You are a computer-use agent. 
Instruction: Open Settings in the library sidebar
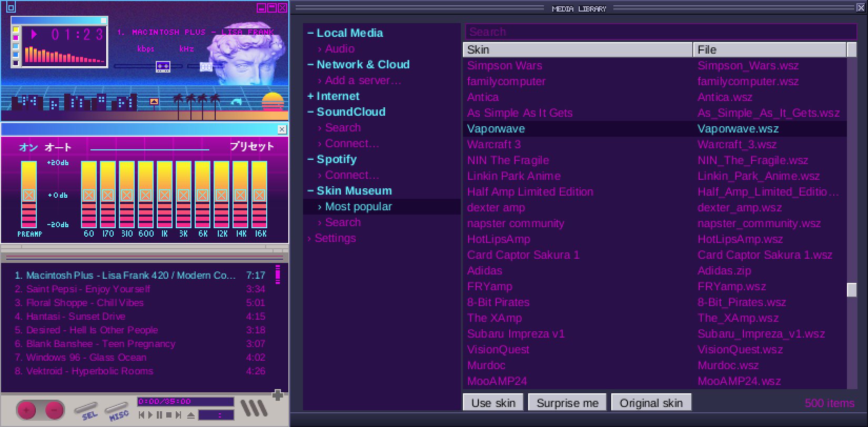click(x=381, y=238)
